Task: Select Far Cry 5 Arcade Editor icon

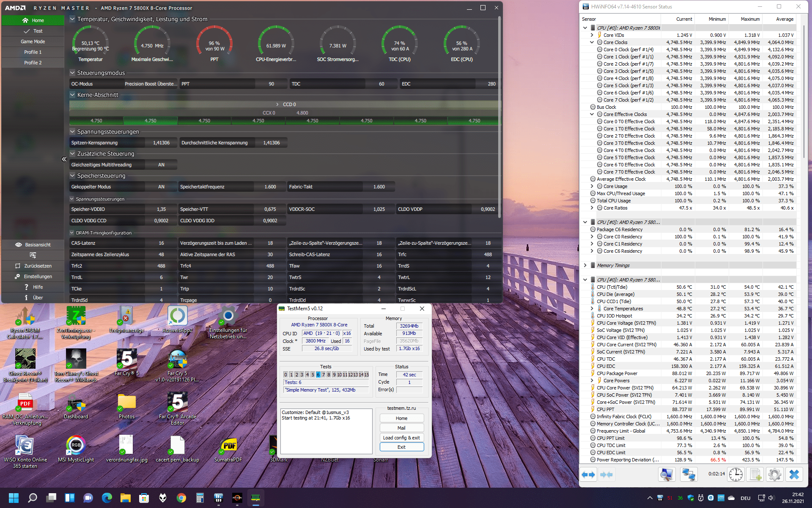Action: point(177,409)
